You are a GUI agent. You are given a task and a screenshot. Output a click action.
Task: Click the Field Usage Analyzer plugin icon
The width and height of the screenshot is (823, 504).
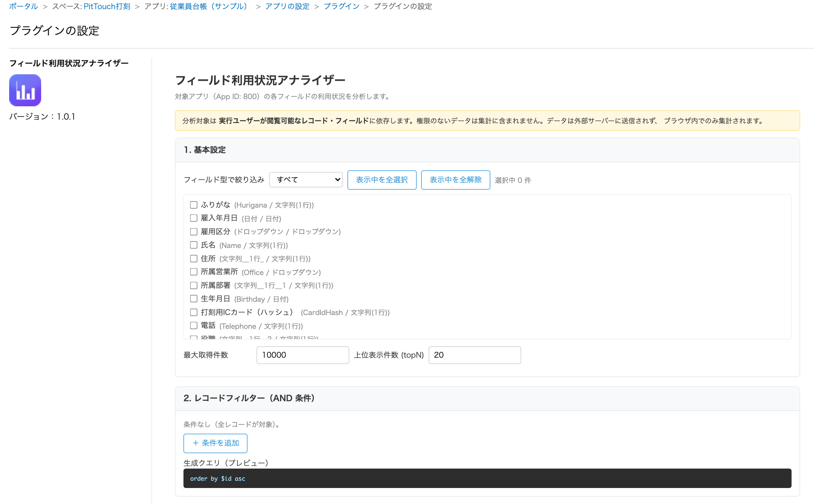(25, 90)
